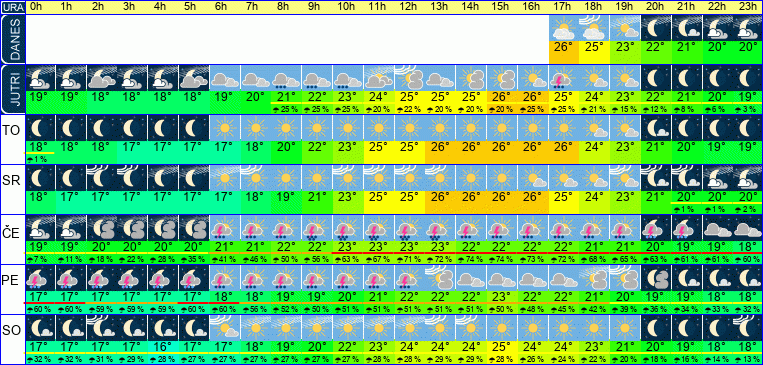
Task: Click the SO 4h temperature 16°
Action: pyautogui.click(x=163, y=347)
